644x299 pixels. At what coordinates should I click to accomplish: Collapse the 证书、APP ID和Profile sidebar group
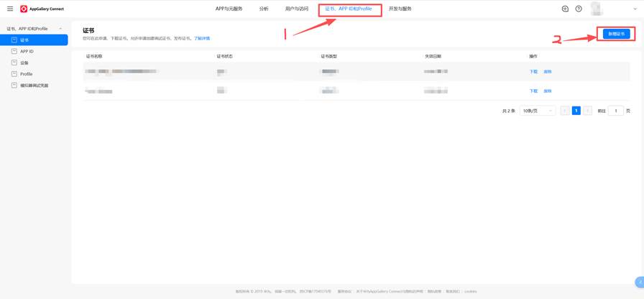[60, 29]
